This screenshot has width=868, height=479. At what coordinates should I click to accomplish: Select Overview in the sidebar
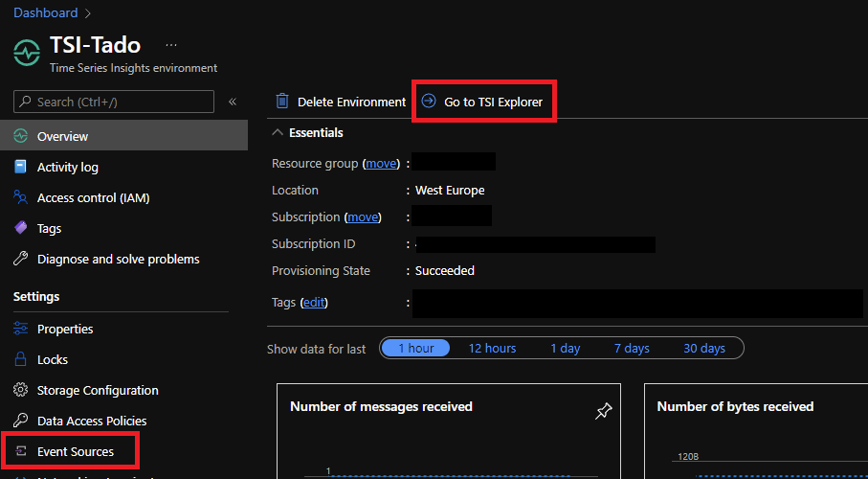pos(124,136)
